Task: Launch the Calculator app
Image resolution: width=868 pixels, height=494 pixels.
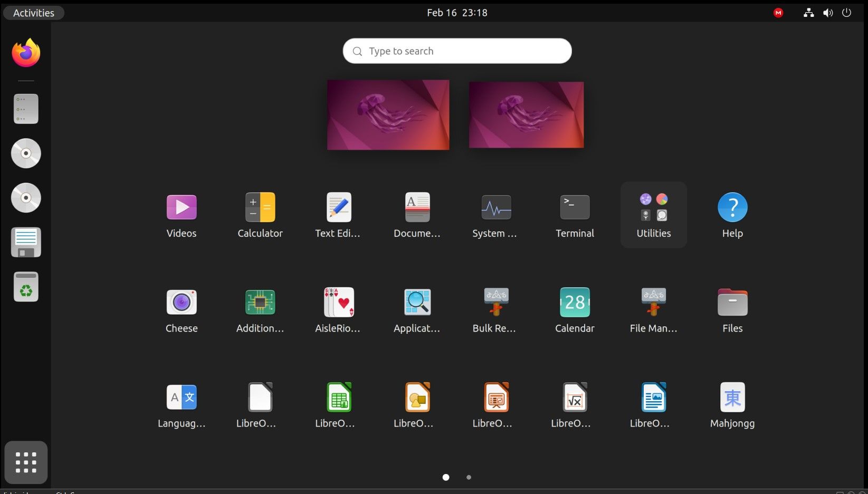Action: tap(260, 207)
